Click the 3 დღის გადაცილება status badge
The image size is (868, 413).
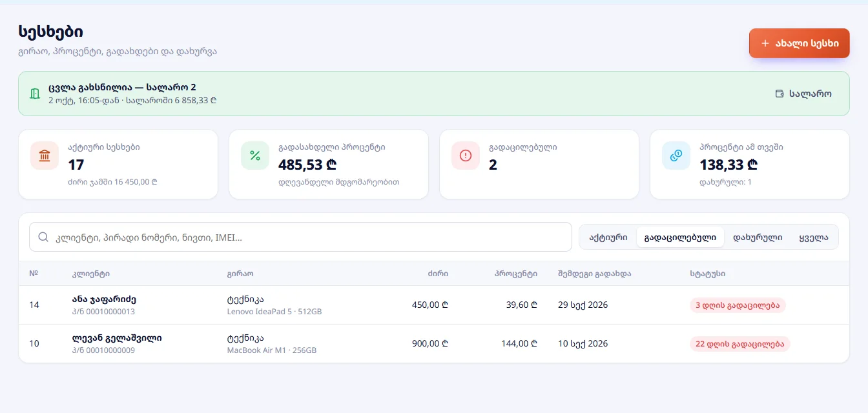(738, 305)
